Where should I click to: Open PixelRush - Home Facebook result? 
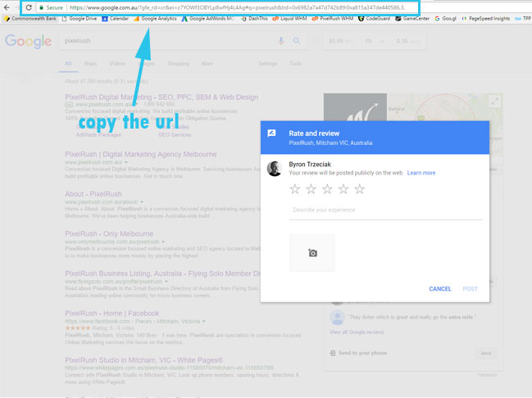click(112, 314)
